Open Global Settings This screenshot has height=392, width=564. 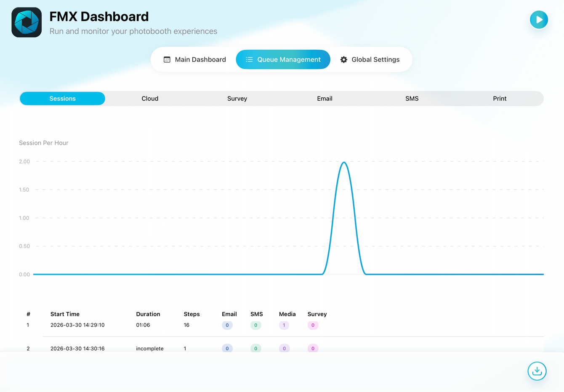click(370, 60)
